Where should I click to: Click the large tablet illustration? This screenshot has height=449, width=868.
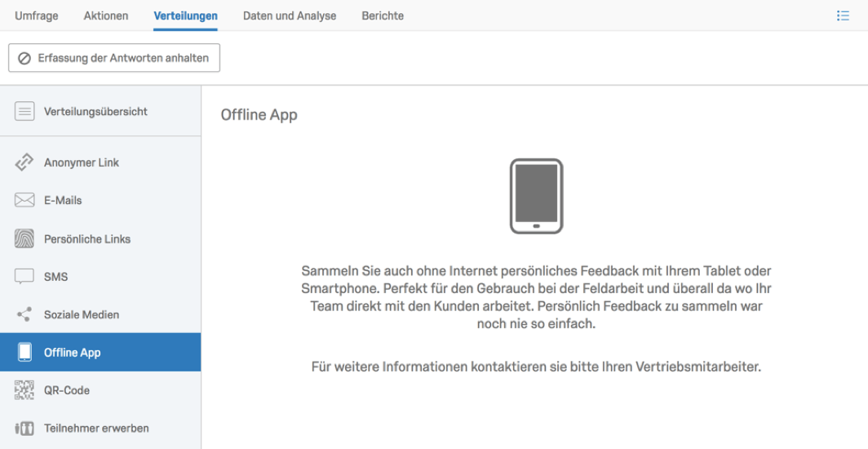click(x=536, y=196)
